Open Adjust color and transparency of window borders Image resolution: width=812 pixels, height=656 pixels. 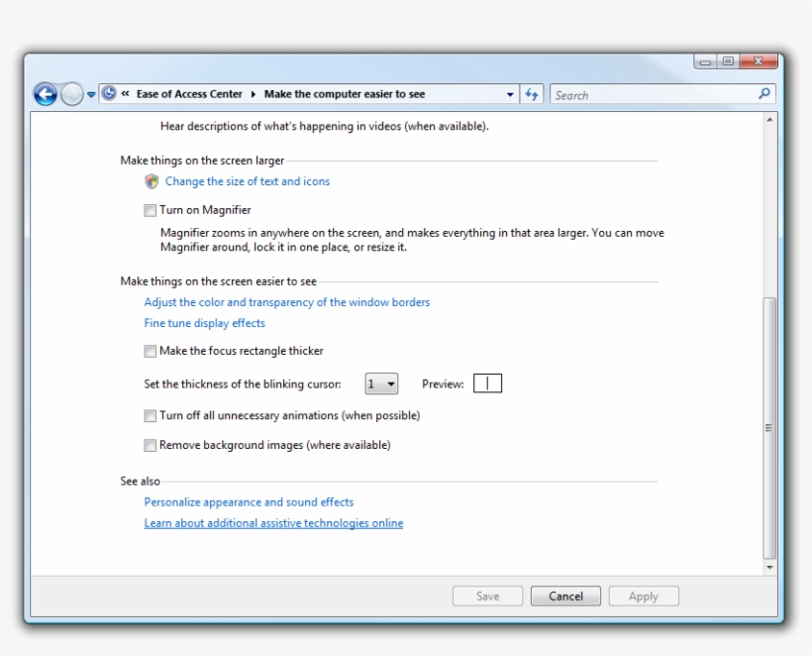(287, 301)
